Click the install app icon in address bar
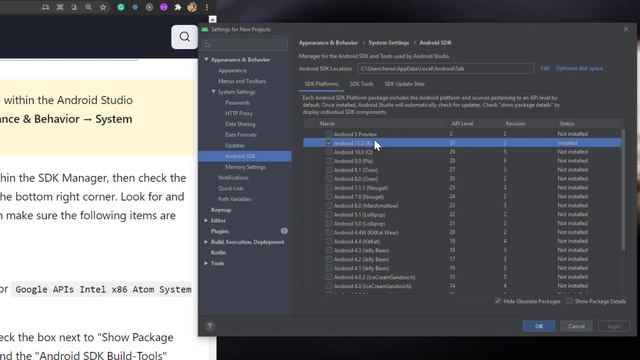This screenshot has width=640, height=360. point(74,7)
